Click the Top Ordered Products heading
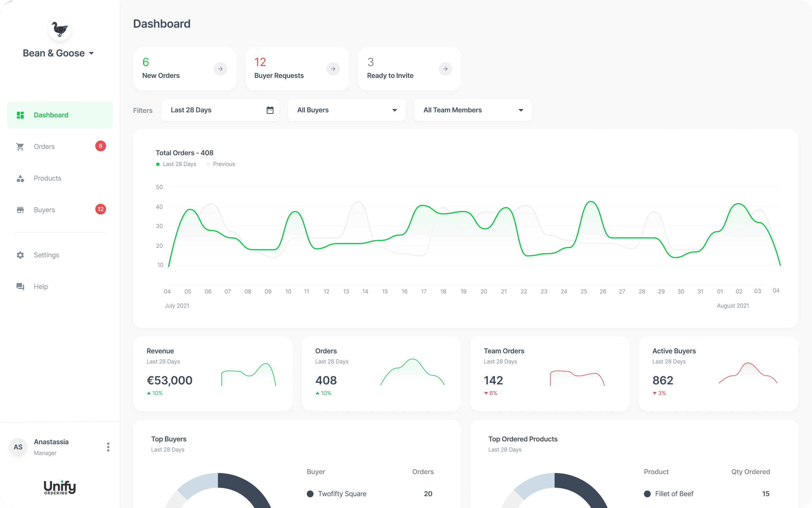Viewport: 812px width, 508px height. (523, 439)
